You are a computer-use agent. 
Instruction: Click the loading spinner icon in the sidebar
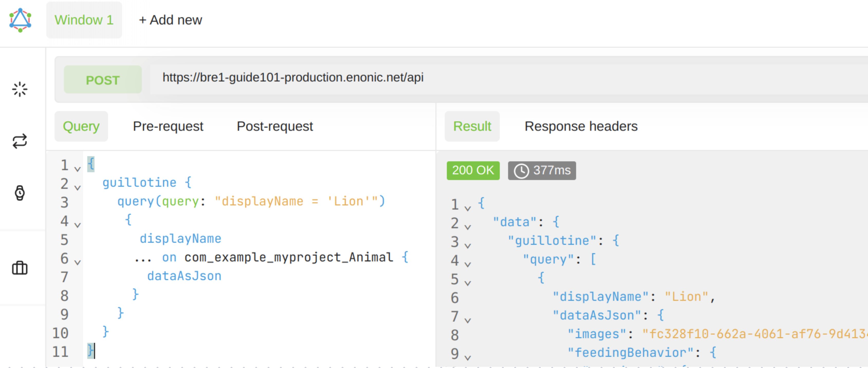20,89
